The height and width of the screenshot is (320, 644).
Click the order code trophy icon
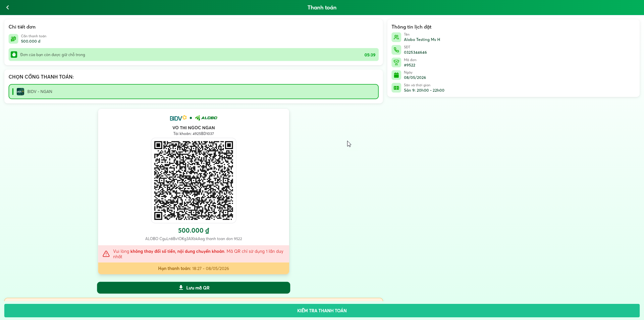(x=396, y=62)
